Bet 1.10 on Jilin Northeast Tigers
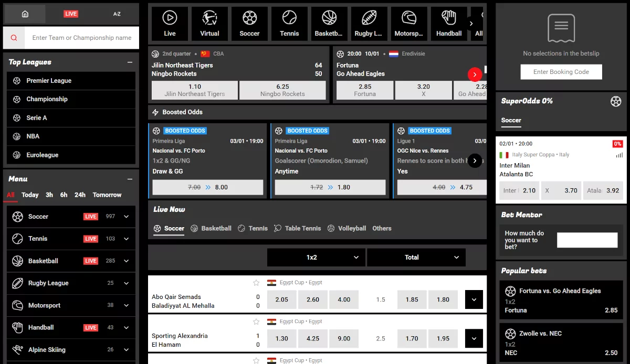 [x=195, y=90]
